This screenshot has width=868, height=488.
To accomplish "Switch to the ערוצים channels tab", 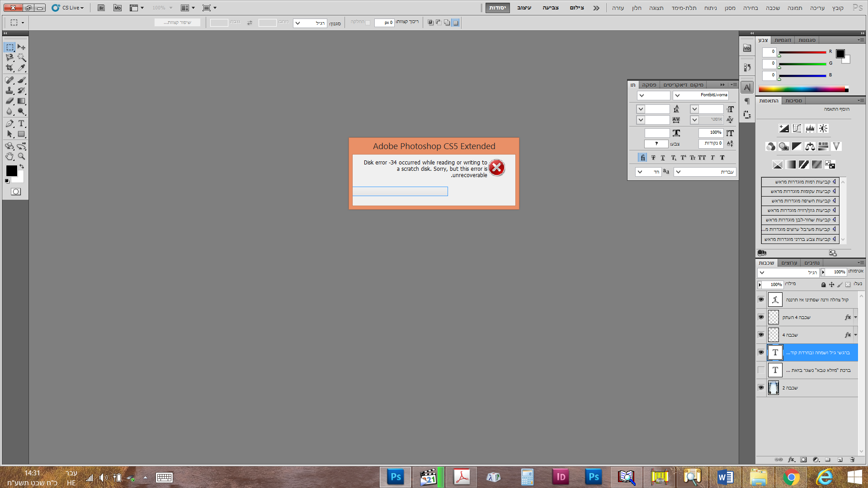I will click(x=789, y=263).
